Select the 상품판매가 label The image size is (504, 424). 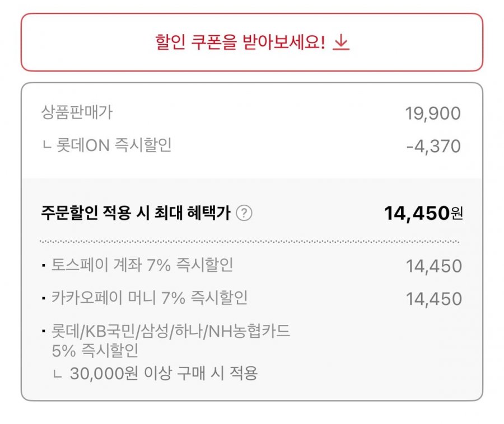pos(77,112)
